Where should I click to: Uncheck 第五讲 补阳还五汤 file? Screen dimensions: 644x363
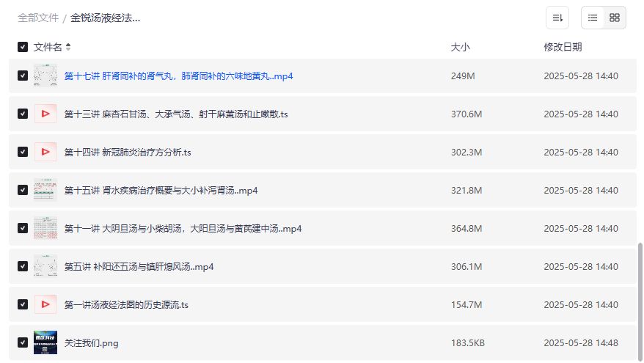coord(23,266)
